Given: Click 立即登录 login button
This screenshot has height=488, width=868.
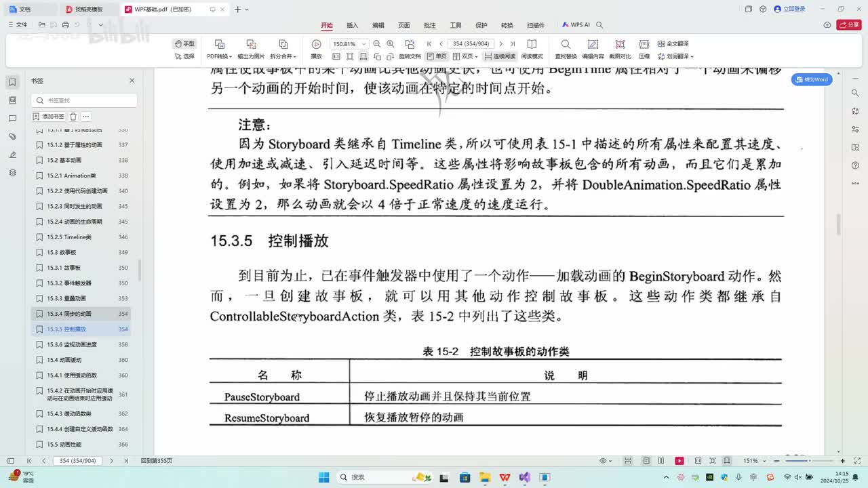Looking at the screenshot, I should (x=790, y=9).
